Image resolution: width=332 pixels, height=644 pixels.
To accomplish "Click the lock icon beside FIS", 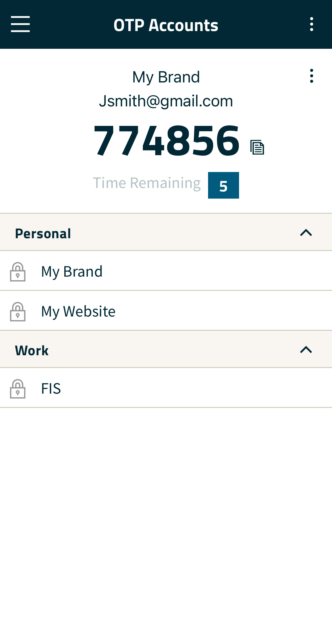I will pos(18,389).
